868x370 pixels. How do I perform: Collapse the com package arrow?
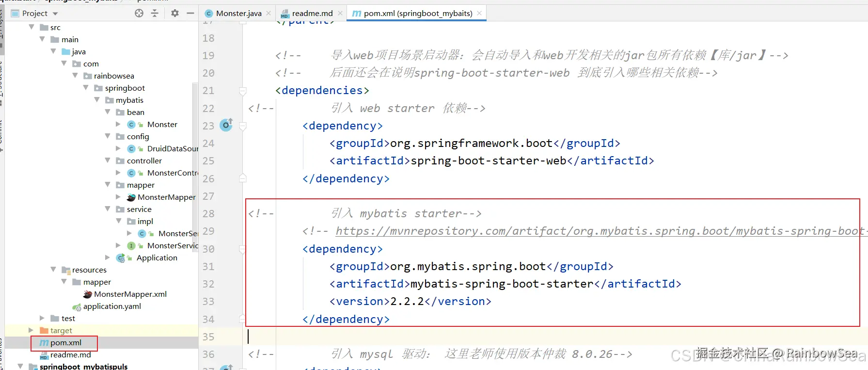pyautogui.click(x=64, y=64)
